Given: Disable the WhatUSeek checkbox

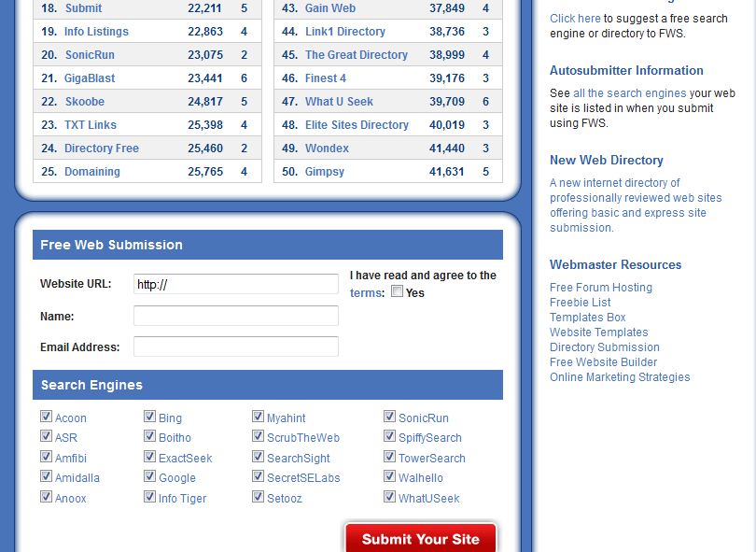Looking at the screenshot, I should [389, 497].
